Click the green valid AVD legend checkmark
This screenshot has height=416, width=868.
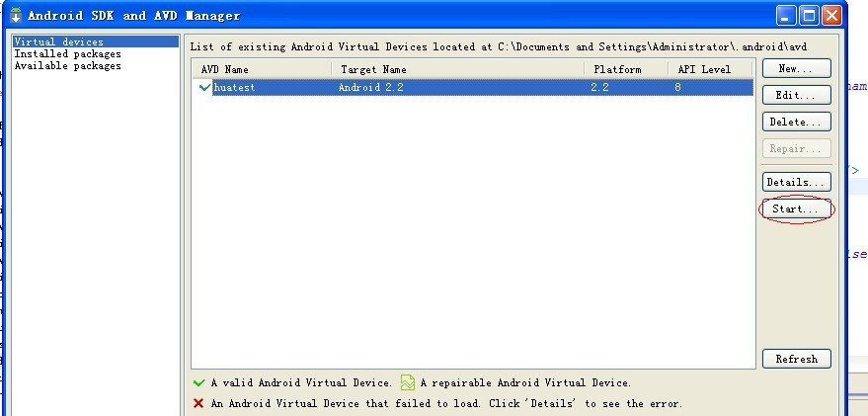198,382
